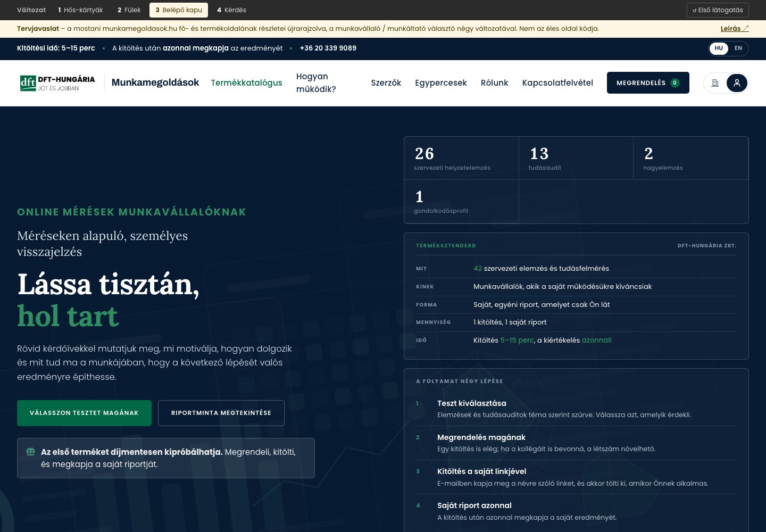
Task: Click the order count badge in Megrendelés
Action: tap(675, 83)
